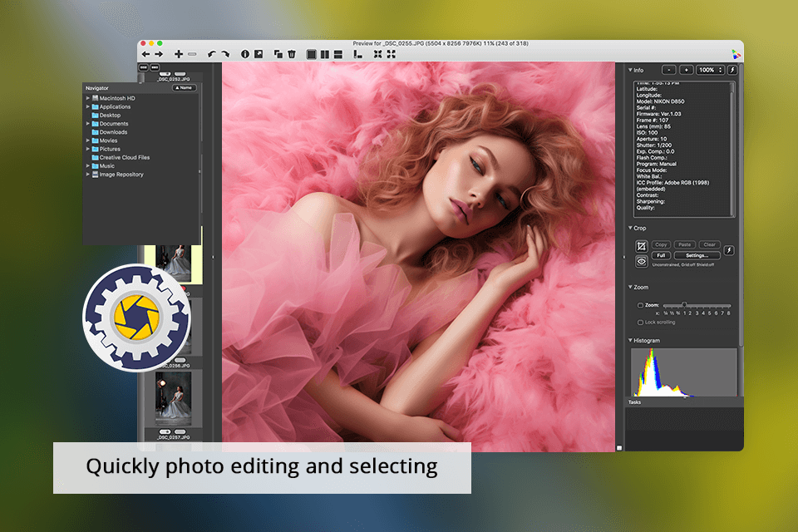
Task: Collapse the Zoom section
Action: 630,287
